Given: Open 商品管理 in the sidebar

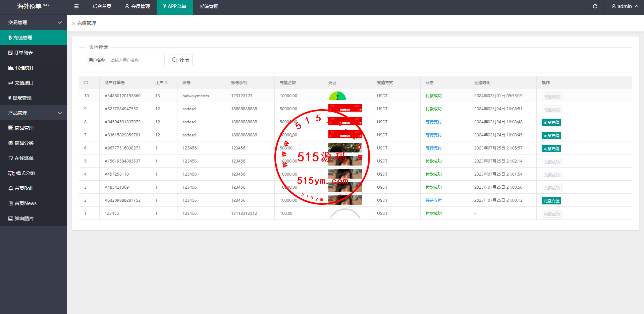Looking at the screenshot, I should point(24,128).
